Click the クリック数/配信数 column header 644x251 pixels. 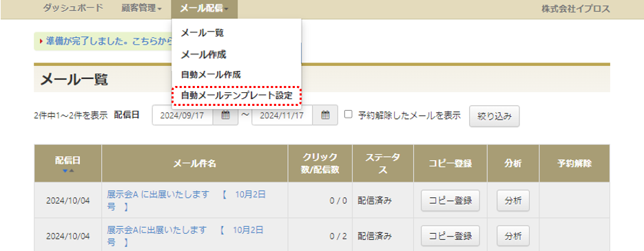[x=320, y=163]
